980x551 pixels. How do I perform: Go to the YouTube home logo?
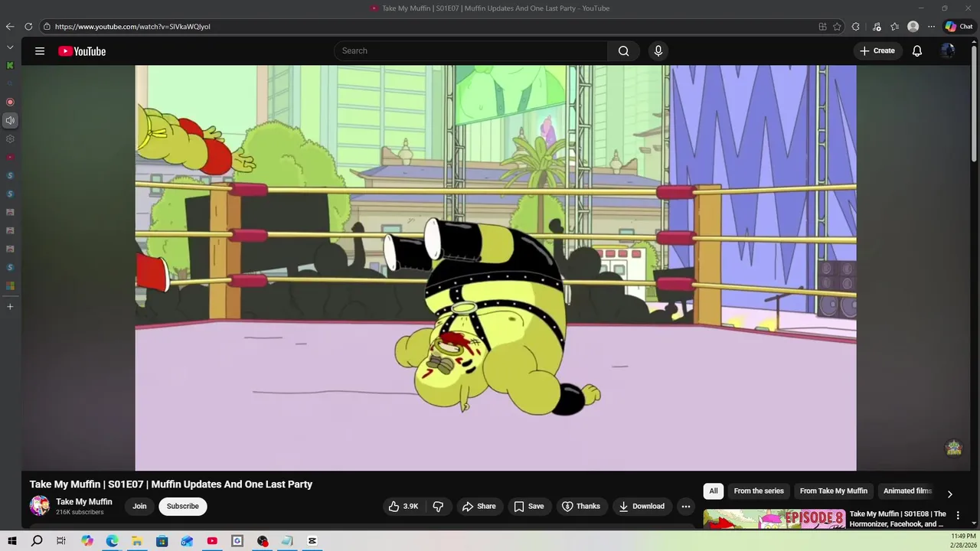coord(82,51)
